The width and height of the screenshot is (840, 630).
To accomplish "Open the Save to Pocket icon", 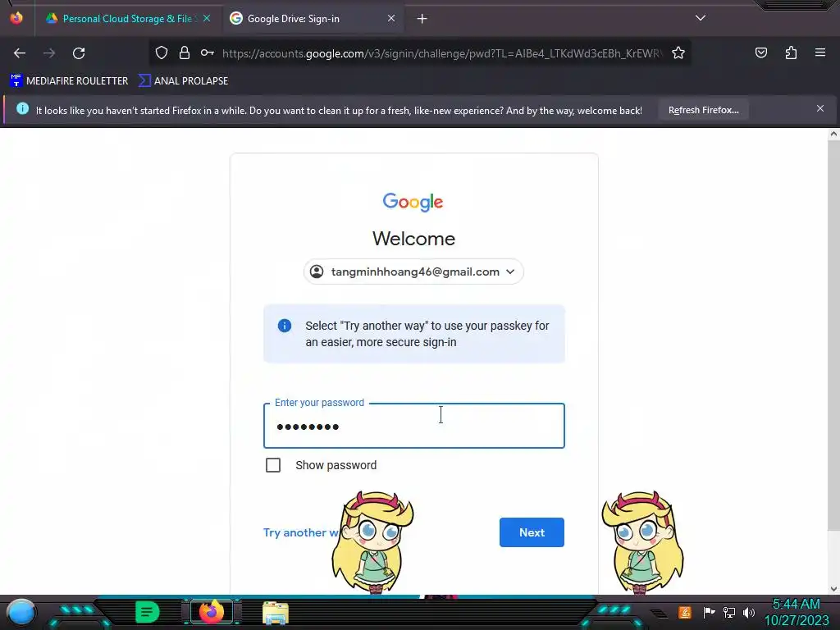I will 760,53.
